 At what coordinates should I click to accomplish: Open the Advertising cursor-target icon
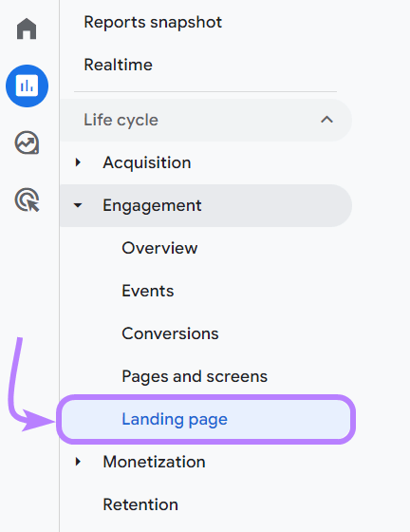(27, 199)
